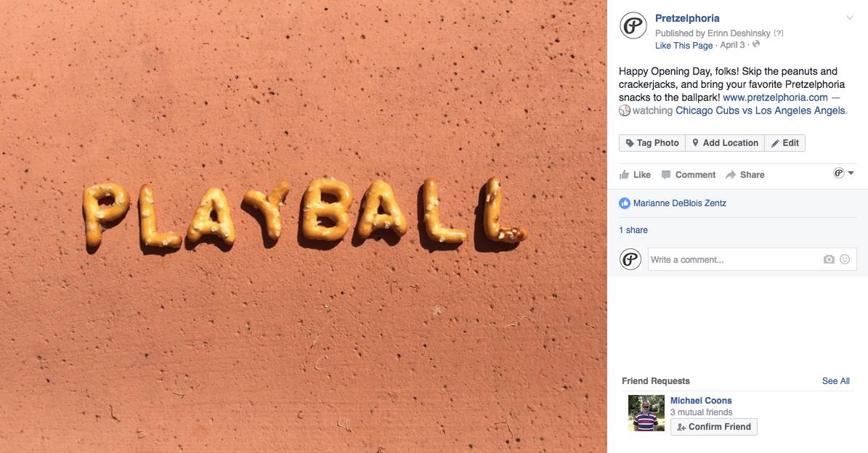This screenshot has width=868, height=453.
Task: Open the emoji picker smiley icon
Action: pos(845,259)
